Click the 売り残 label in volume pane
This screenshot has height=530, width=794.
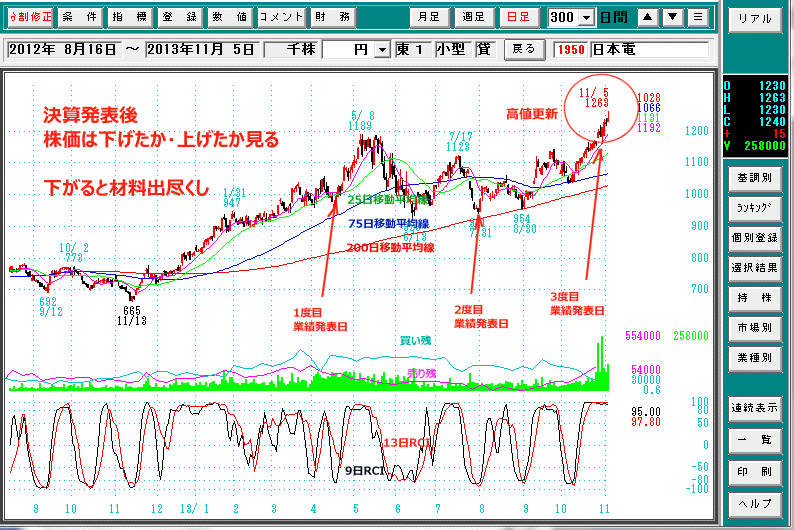tap(421, 374)
